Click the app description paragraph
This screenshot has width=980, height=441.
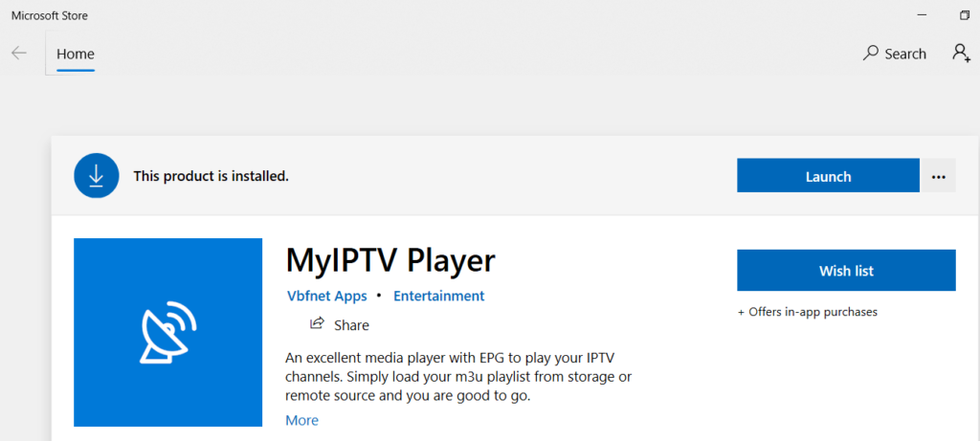tap(458, 377)
